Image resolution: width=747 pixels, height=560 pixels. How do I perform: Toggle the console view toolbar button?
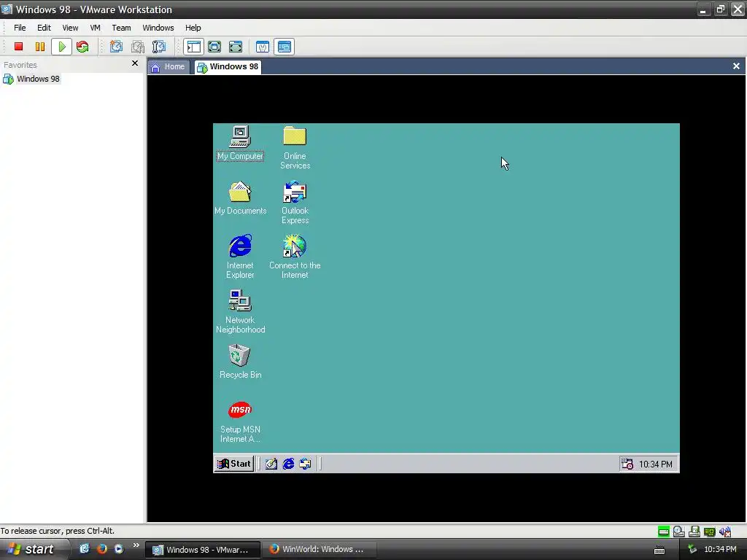click(x=284, y=47)
